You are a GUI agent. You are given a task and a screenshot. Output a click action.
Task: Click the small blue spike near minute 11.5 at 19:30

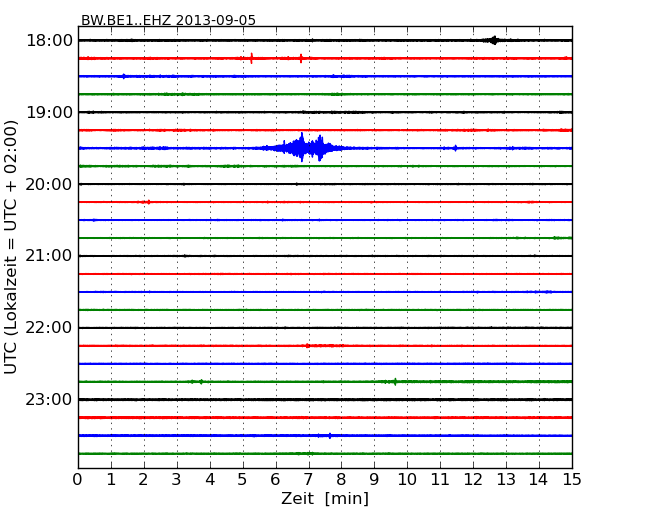pyautogui.click(x=456, y=148)
